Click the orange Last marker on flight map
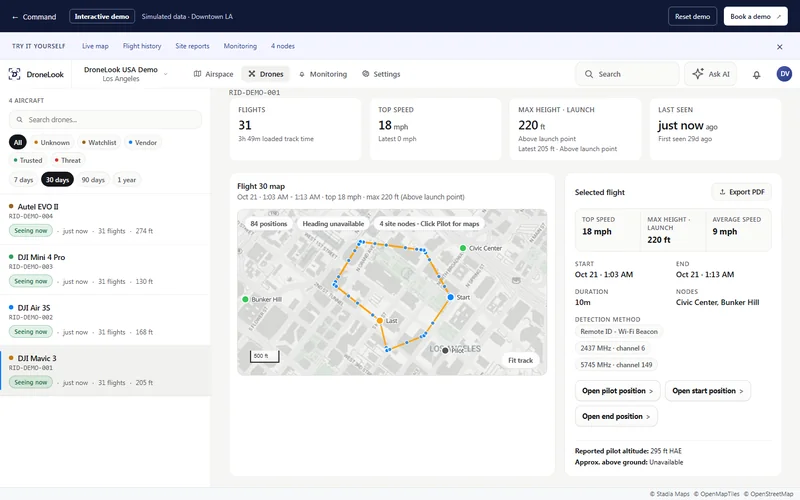The height and width of the screenshot is (500, 800). (x=380, y=320)
